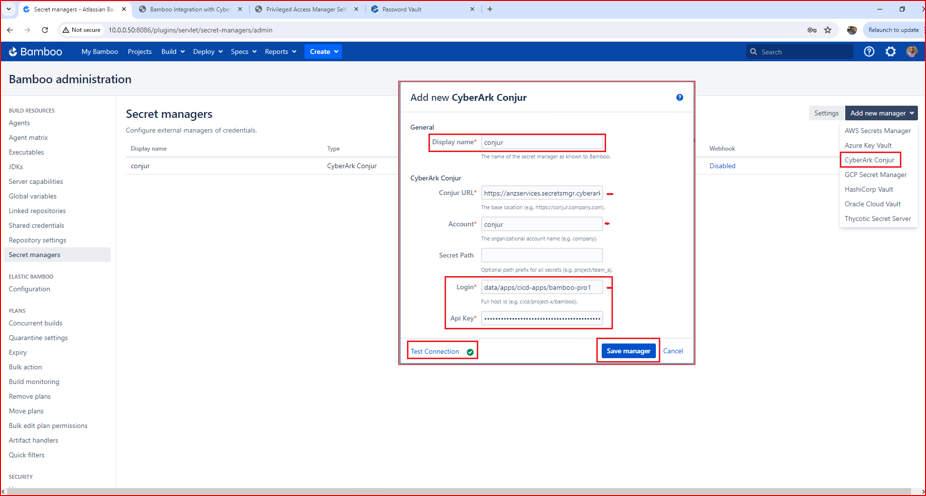Select AWS Secrets Manager from the list
This screenshot has height=496, width=926.
click(x=878, y=130)
